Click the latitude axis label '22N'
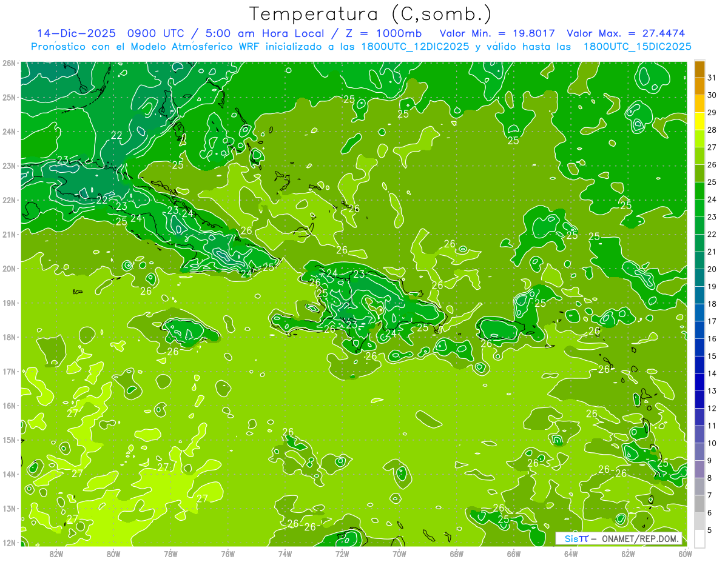The height and width of the screenshot is (562, 728). (8, 200)
